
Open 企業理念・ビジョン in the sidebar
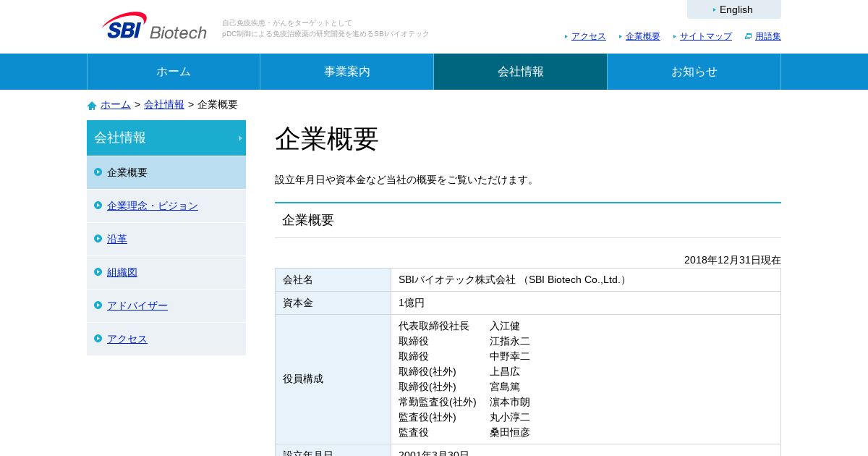[153, 206]
